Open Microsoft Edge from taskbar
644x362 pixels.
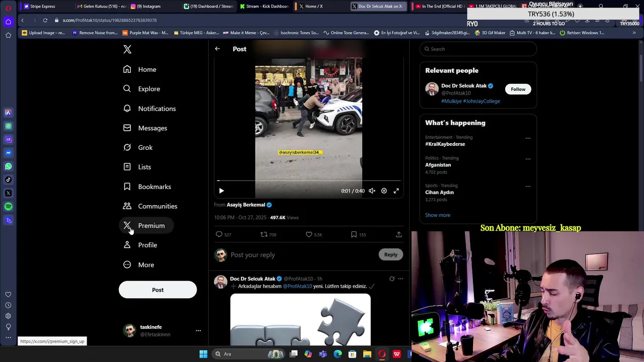pyautogui.click(x=338, y=354)
